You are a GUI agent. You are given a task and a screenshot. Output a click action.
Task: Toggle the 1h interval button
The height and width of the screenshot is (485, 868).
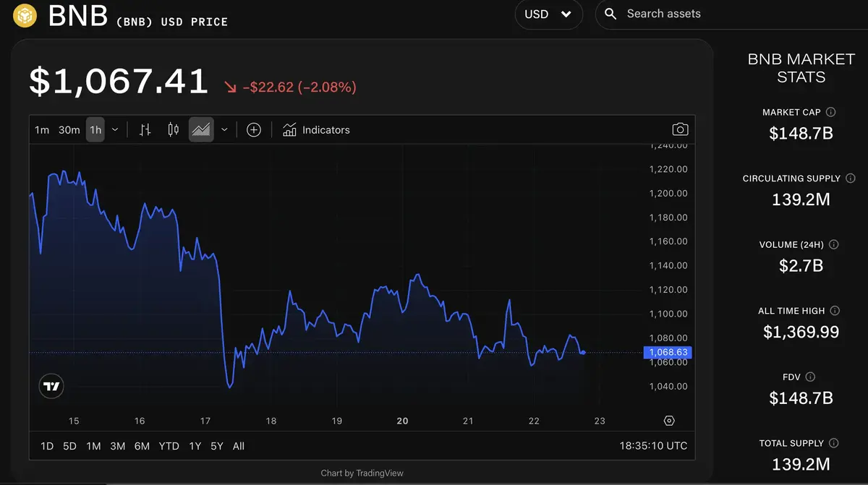(95, 130)
